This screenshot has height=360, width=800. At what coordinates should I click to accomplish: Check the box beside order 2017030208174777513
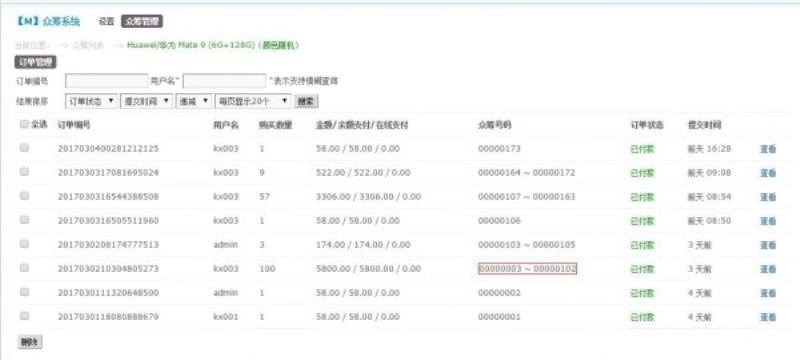pyautogui.click(x=24, y=244)
